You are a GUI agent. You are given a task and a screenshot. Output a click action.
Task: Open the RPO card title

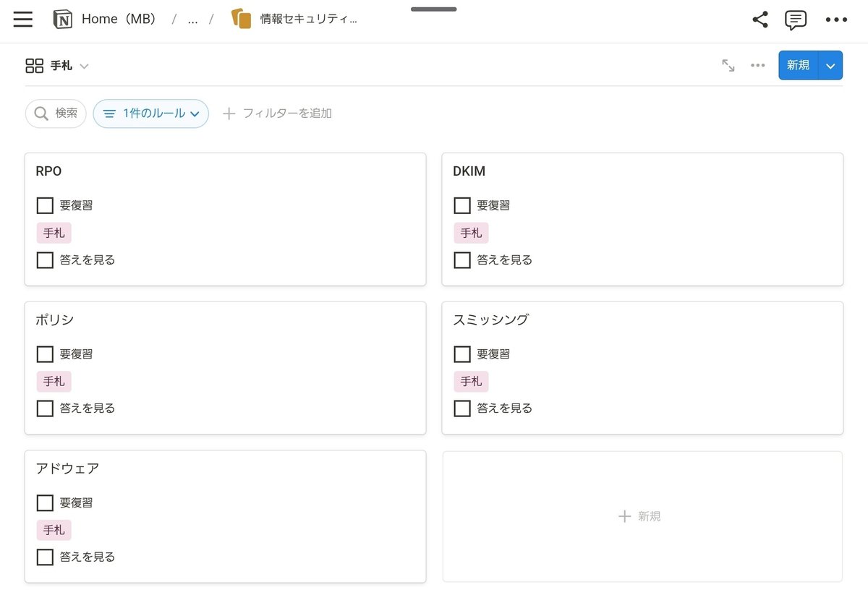click(x=48, y=171)
